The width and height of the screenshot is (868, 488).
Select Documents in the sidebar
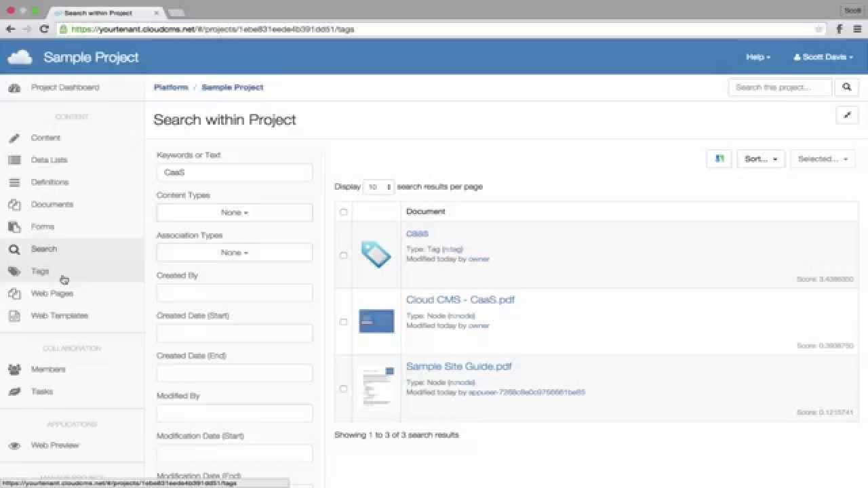click(x=52, y=205)
